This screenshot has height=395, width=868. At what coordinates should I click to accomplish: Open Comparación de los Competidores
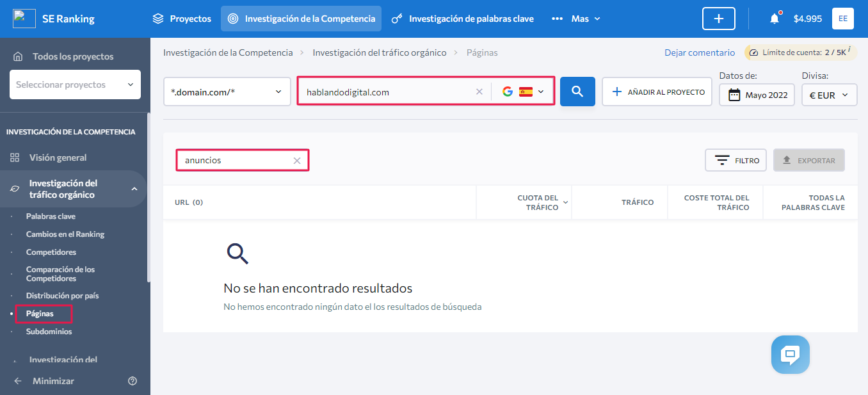point(60,274)
